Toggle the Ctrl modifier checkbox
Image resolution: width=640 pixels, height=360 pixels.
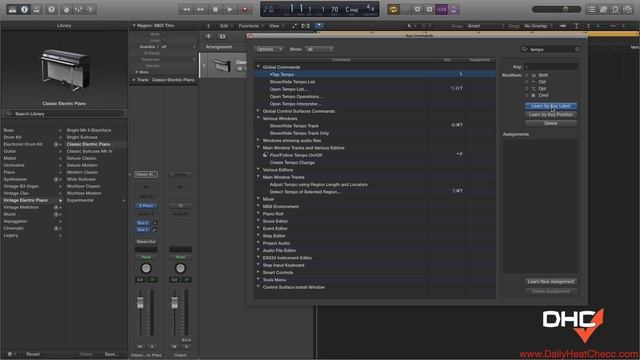point(527,82)
